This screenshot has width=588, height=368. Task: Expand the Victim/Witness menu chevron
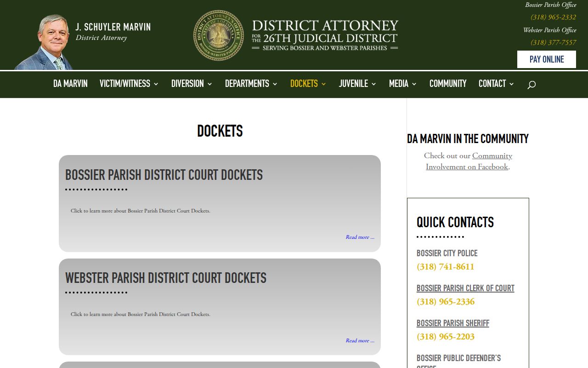(156, 84)
